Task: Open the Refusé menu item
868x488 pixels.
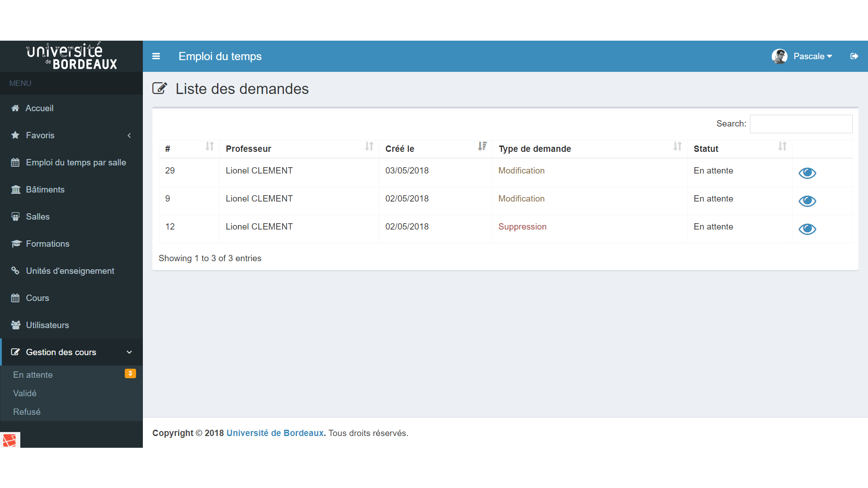Action: pyautogui.click(x=27, y=412)
